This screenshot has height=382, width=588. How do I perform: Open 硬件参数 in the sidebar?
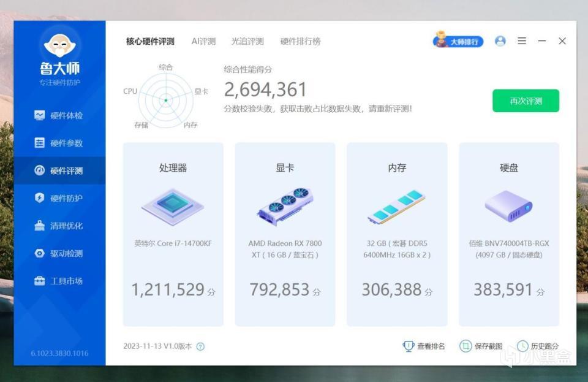pos(59,143)
